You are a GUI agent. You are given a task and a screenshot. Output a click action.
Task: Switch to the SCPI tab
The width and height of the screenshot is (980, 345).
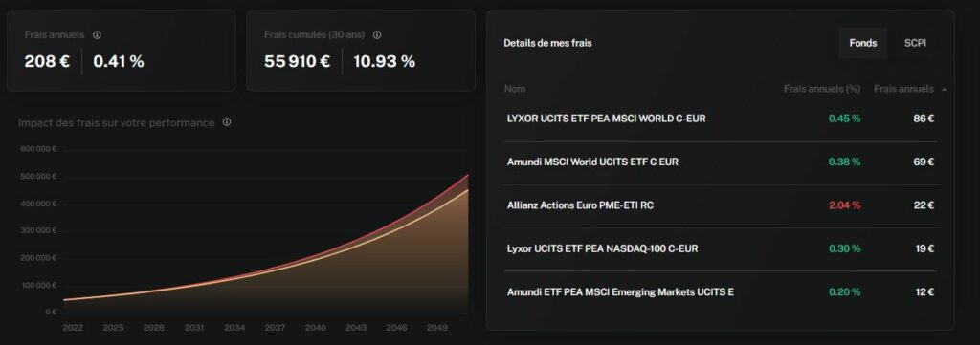click(915, 43)
